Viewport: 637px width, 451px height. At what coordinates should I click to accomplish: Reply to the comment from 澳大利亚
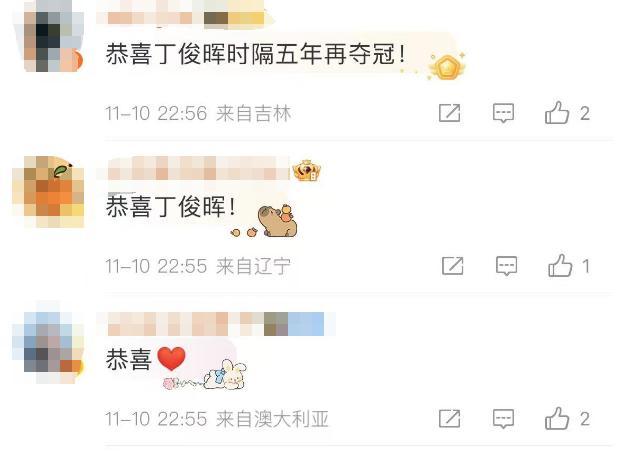[503, 418]
